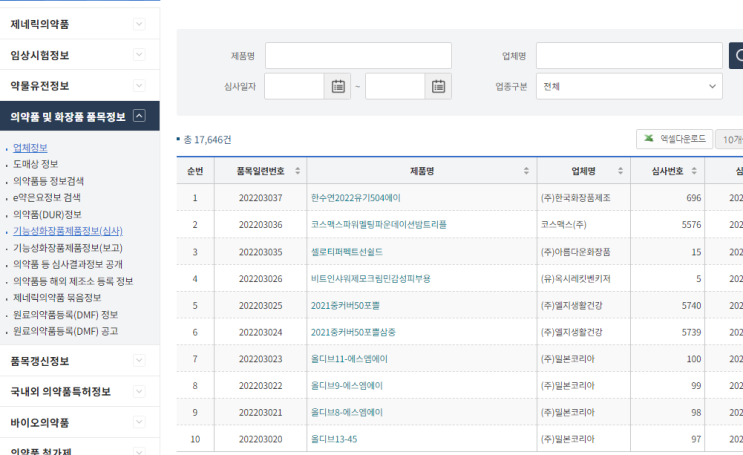Open 의약품 등 심사결과정보 공개

click(68, 264)
